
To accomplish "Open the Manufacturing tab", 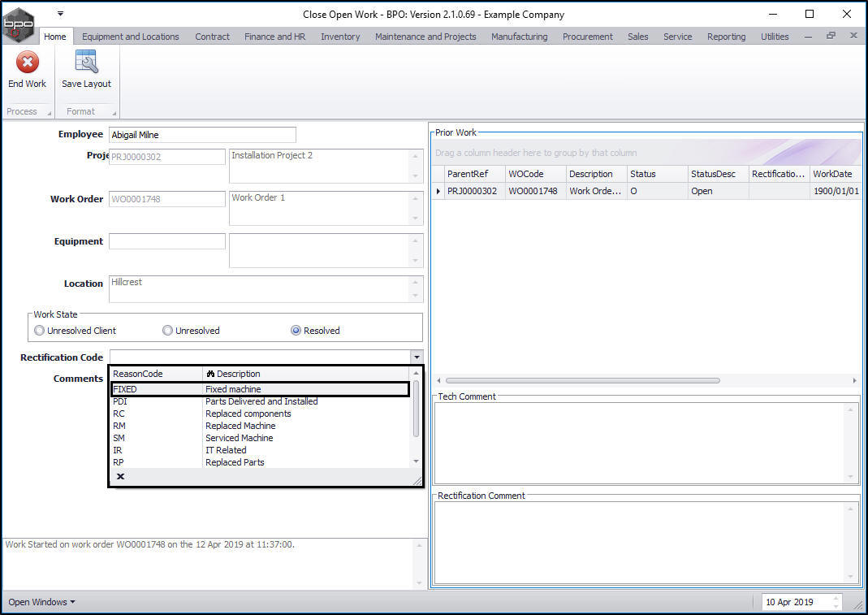I will tap(519, 37).
